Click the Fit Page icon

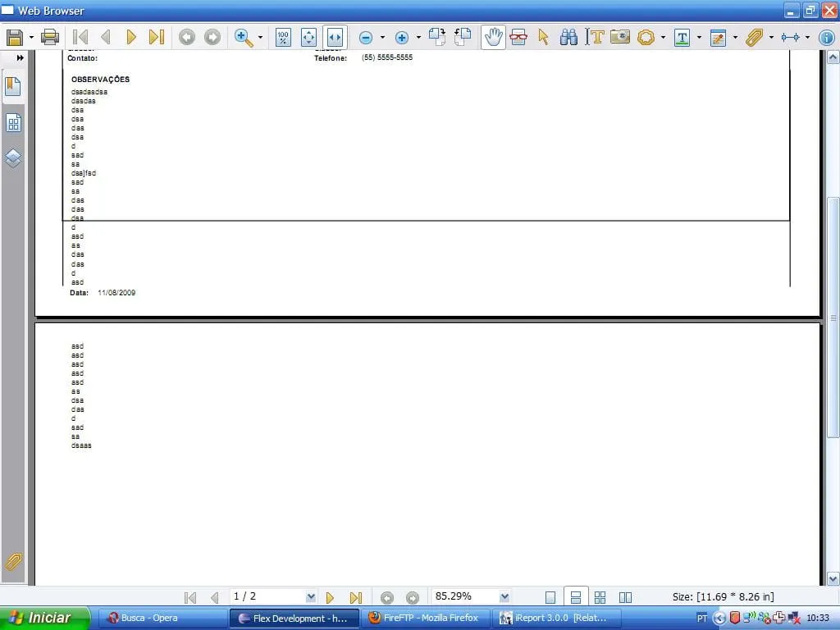click(308, 38)
